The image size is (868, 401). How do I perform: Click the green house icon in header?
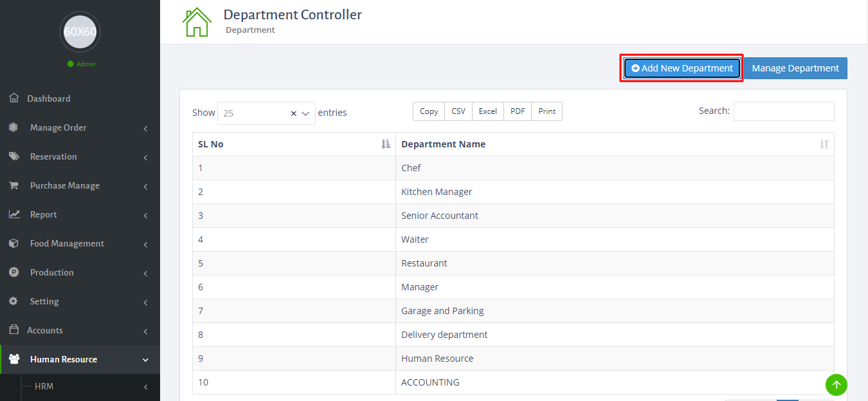[x=197, y=22]
